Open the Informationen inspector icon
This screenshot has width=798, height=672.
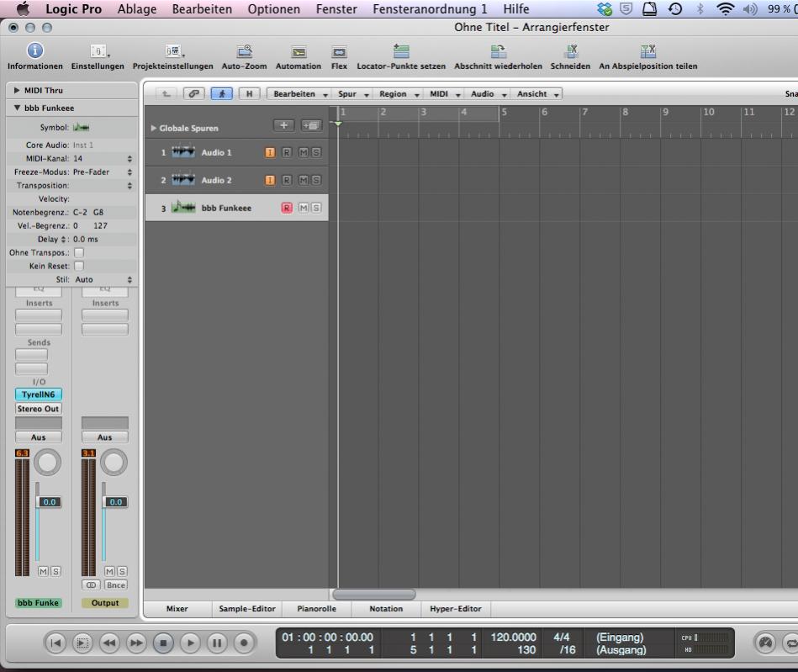click(34, 51)
